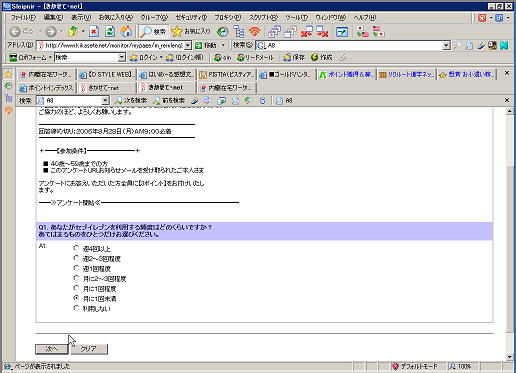Close the find bar with X
The width and height of the screenshot is (516, 373).
[x=507, y=100]
